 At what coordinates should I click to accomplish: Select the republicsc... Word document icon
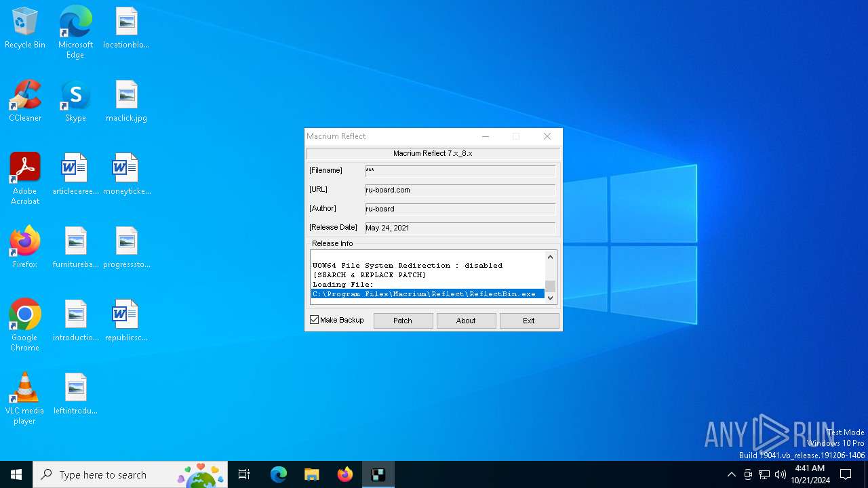[126, 321]
